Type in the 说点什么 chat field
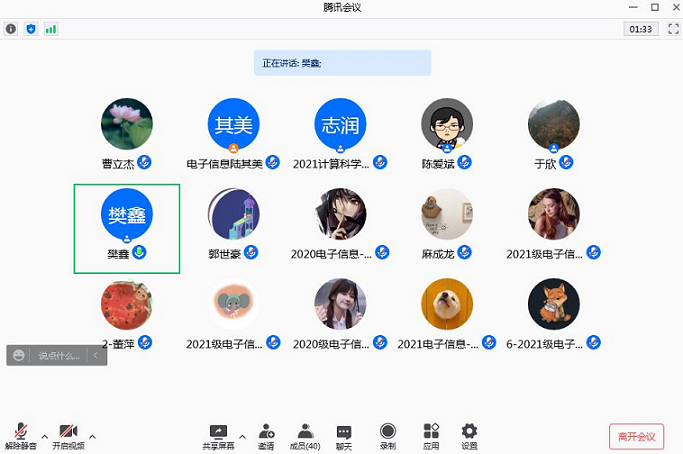 pos(59,355)
